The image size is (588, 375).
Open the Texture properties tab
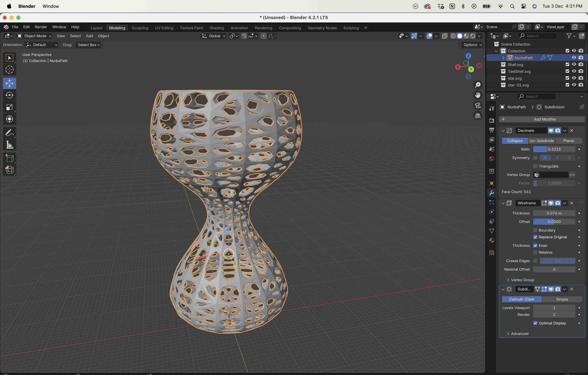492,253
